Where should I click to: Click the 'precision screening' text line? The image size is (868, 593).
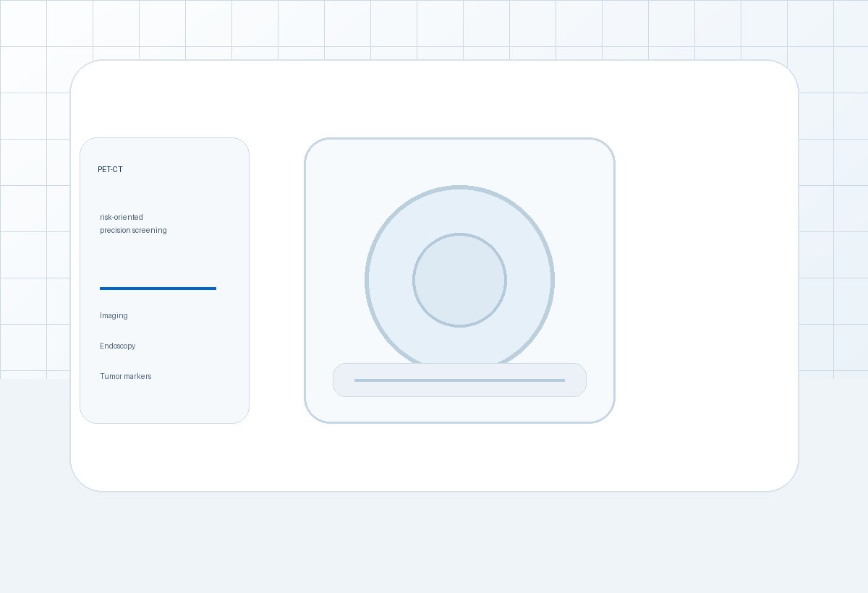pos(133,230)
